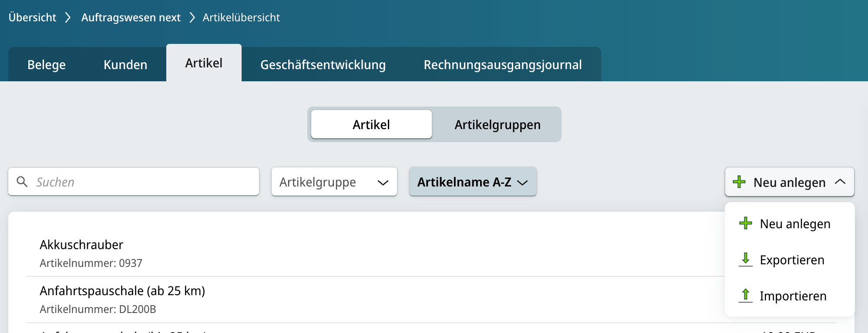Click breadcrumb chevron after Übersicht

68,17
